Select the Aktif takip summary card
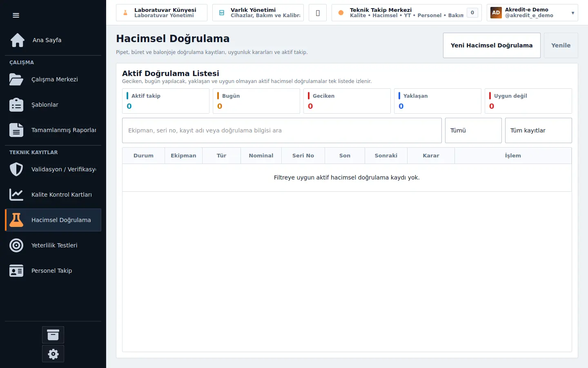This screenshot has width=588, height=368. [x=166, y=101]
